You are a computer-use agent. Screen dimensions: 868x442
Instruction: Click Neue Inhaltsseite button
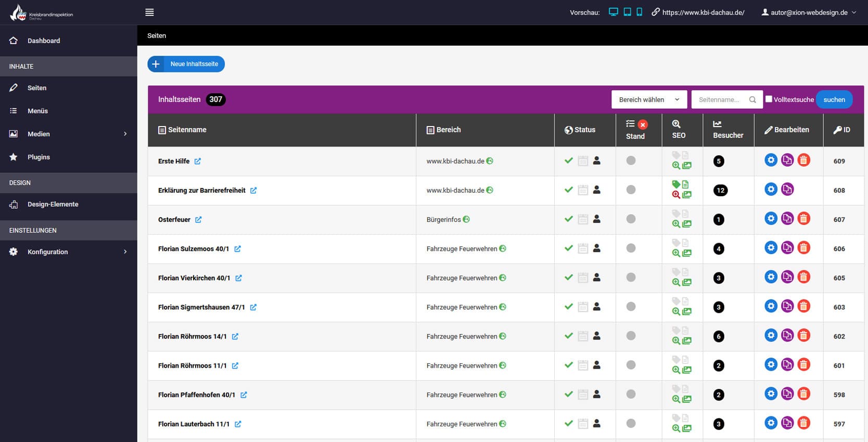point(186,64)
